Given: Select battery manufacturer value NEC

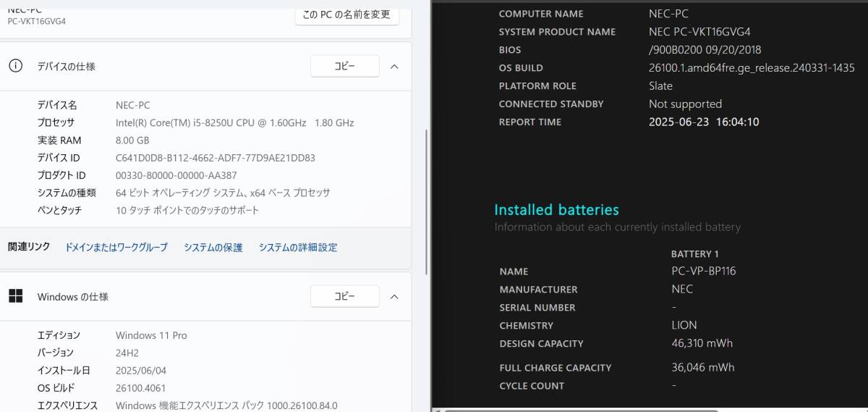Looking at the screenshot, I should coord(682,289).
